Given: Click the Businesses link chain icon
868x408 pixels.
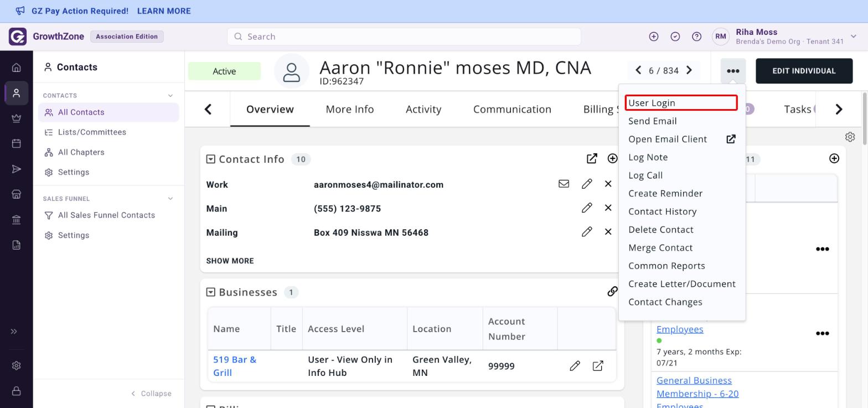Looking at the screenshot, I should pyautogui.click(x=612, y=291).
